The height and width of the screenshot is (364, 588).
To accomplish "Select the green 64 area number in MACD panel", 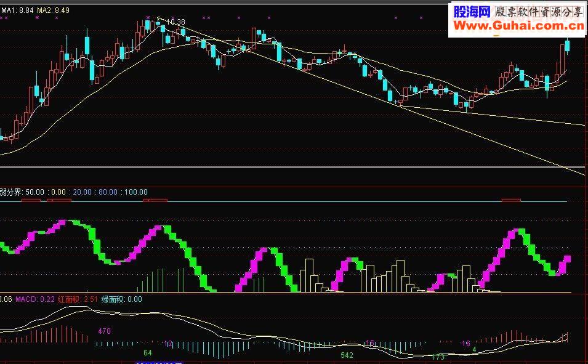I will pyautogui.click(x=148, y=353).
